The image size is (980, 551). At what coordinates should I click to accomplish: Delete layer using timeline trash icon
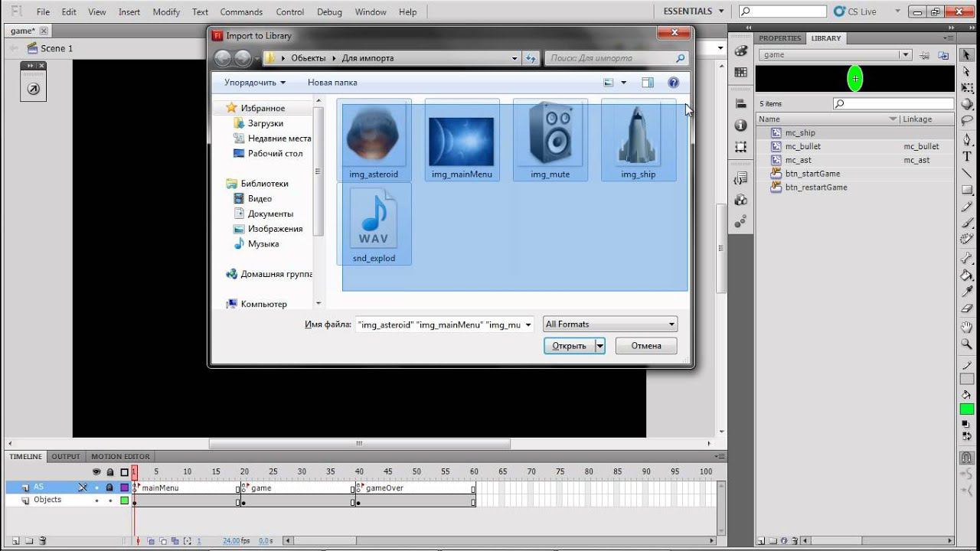(43, 541)
